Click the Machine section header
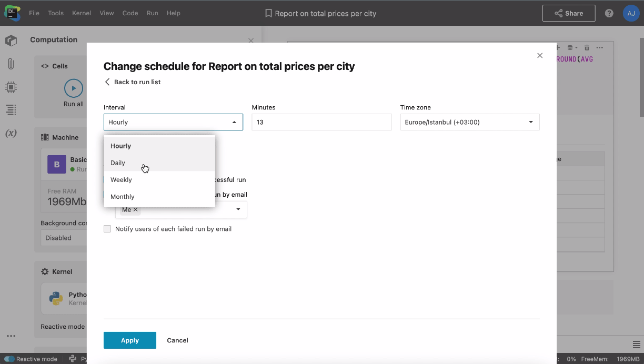644x364 pixels. [60, 137]
